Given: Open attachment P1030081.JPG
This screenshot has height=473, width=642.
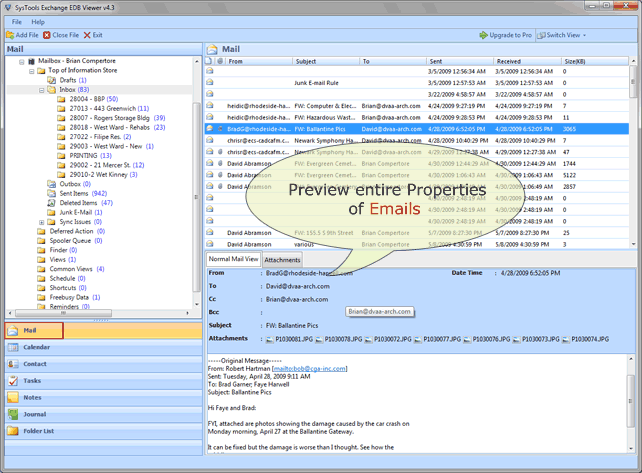Looking at the screenshot, I should pyautogui.click(x=290, y=339).
